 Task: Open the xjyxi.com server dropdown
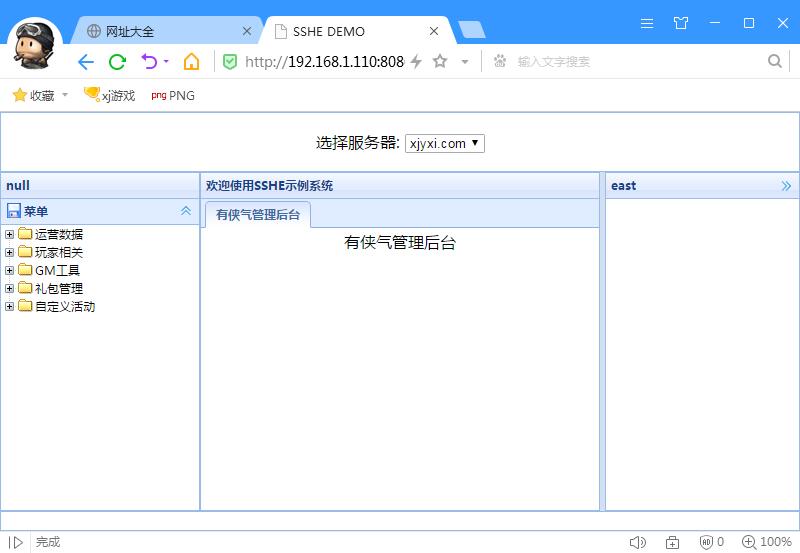444,143
